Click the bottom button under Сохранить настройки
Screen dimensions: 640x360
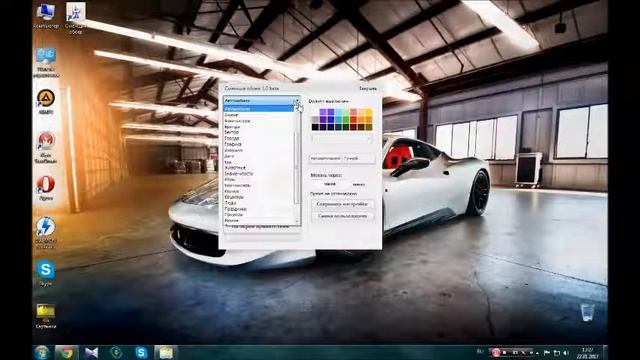click(342, 216)
